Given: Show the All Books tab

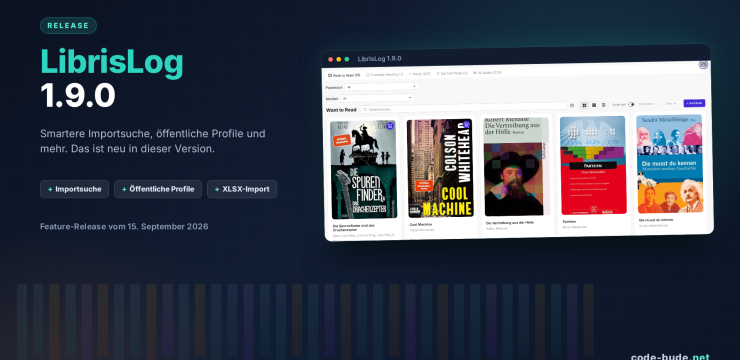Looking at the screenshot, I should pos(487,73).
